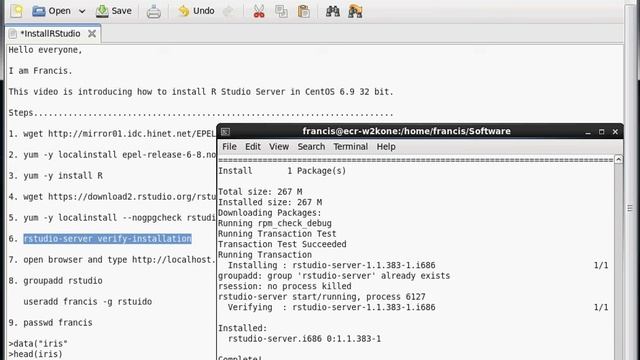Close the InstallRStudio tab
640x360 pixels.
click(x=92, y=33)
